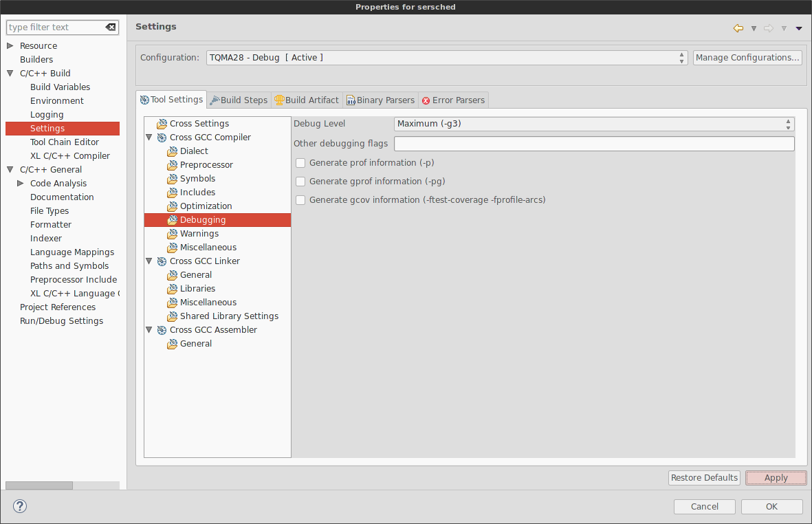Enable Generate gprof information (-pg)
Image resolution: width=812 pixels, height=524 pixels.
[x=300, y=182]
